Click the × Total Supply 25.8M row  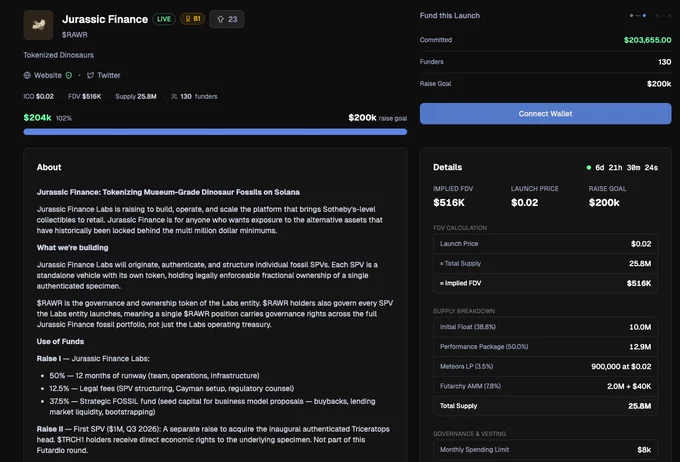pos(545,263)
